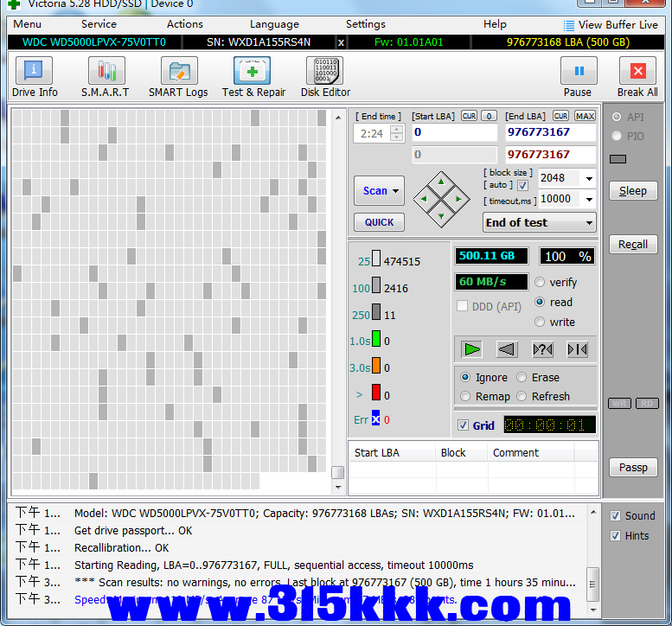Expand the block size 2048 dropdown
Image resolution: width=672 pixels, height=626 pixels.
click(589, 178)
